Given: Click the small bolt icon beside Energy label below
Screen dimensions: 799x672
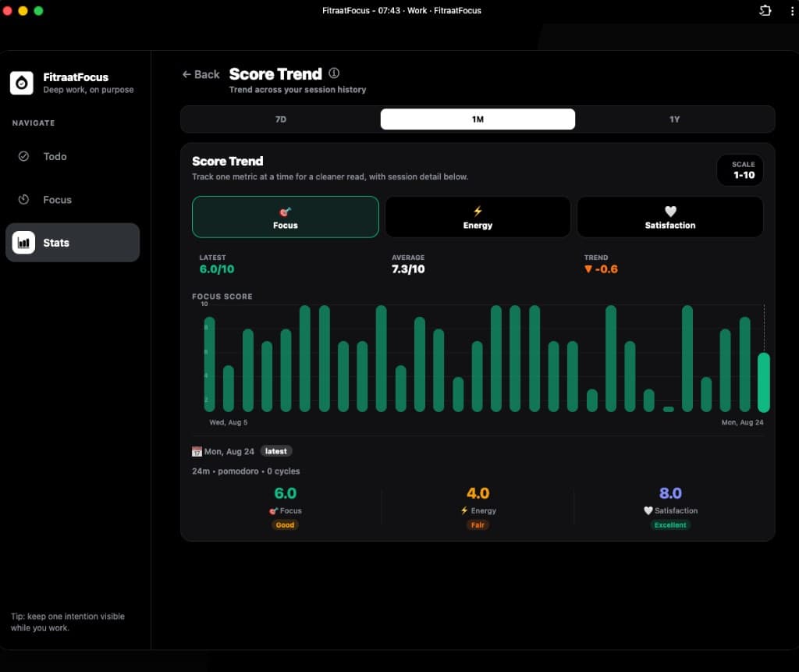Looking at the screenshot, I should tap(464, 510).
